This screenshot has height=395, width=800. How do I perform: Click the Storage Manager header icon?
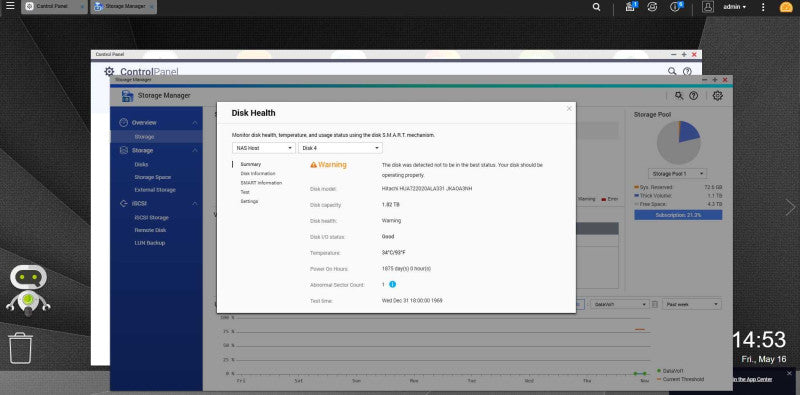point(128,95)
